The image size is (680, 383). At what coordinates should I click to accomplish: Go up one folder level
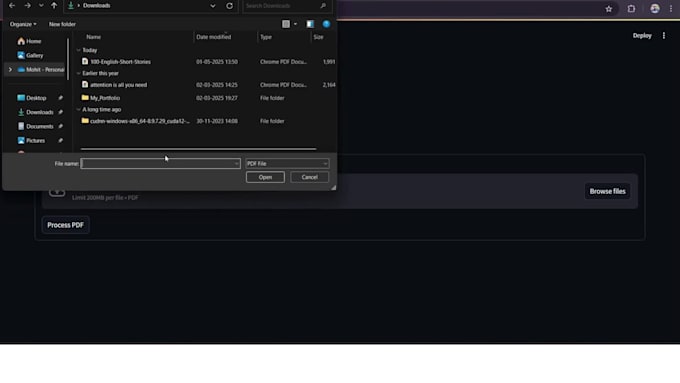click(54, 6)
